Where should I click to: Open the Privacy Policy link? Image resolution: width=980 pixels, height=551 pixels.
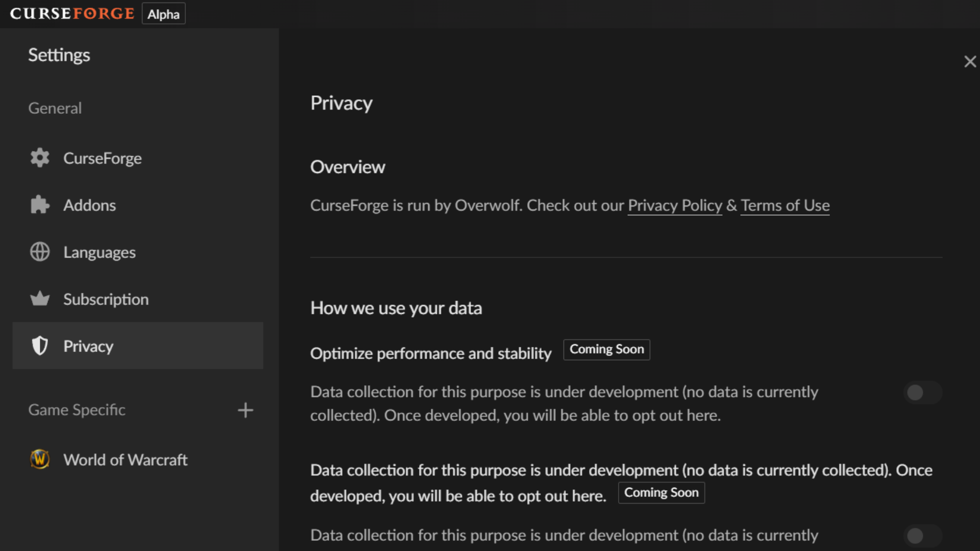(x=675, y=206)
